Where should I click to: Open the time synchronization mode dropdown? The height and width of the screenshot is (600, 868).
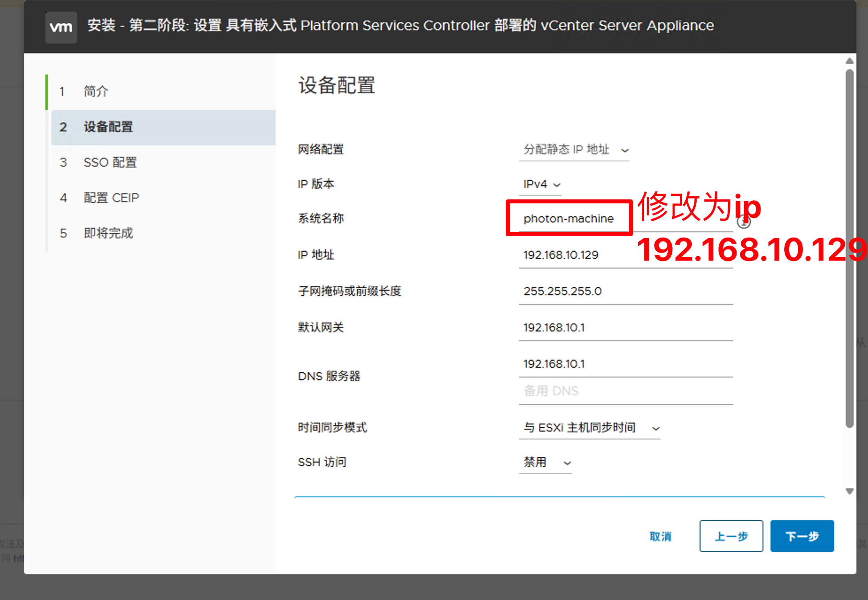coord(589,428)
